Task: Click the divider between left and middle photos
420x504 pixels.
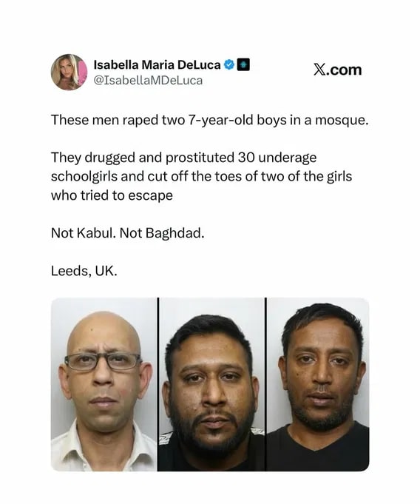Action: [158, 384]
